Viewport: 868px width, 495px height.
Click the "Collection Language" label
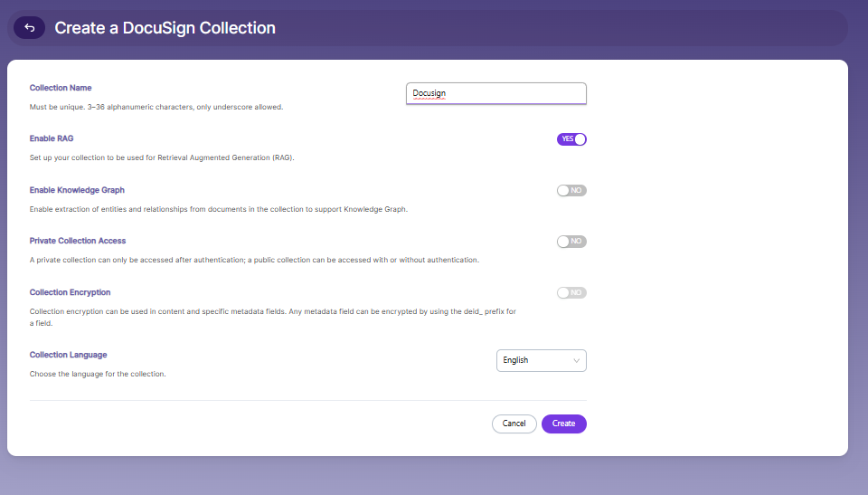(68, 355)
